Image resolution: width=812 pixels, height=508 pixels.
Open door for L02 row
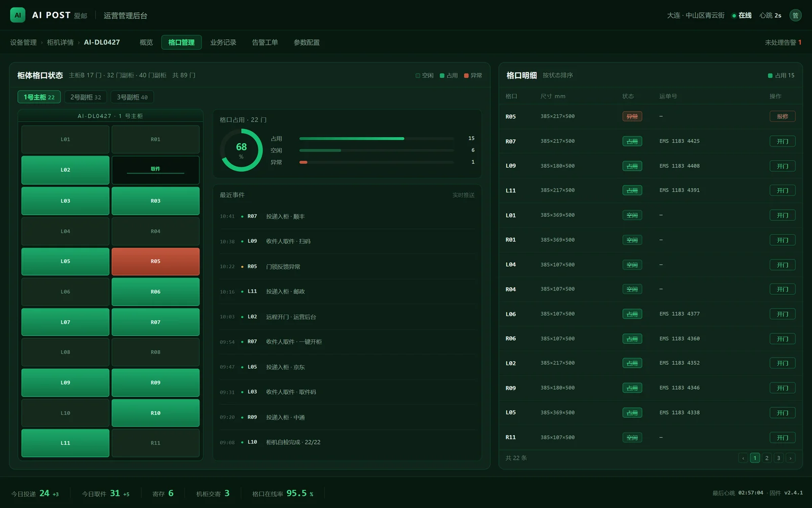[782, 363]
